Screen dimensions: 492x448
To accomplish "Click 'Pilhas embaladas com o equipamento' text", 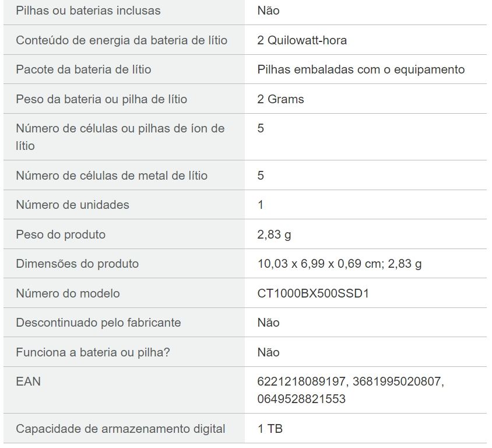I will point(361,69).
